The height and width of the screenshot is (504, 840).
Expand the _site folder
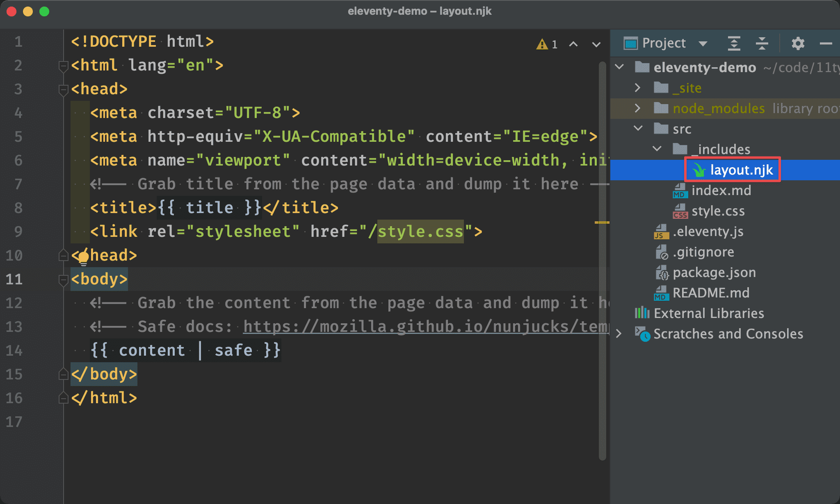pos(637,88)
